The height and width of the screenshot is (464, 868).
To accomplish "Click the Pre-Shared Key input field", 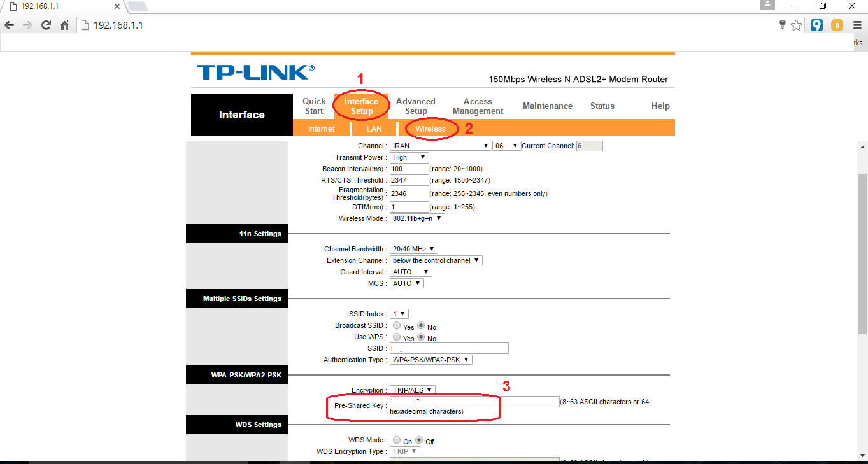I will (474, 402).
